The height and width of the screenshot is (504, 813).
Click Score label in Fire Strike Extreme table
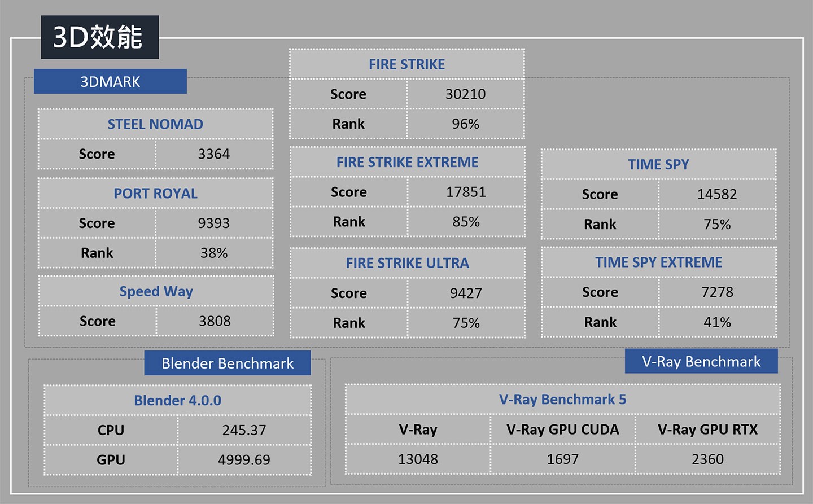click(x=349, y=192)
